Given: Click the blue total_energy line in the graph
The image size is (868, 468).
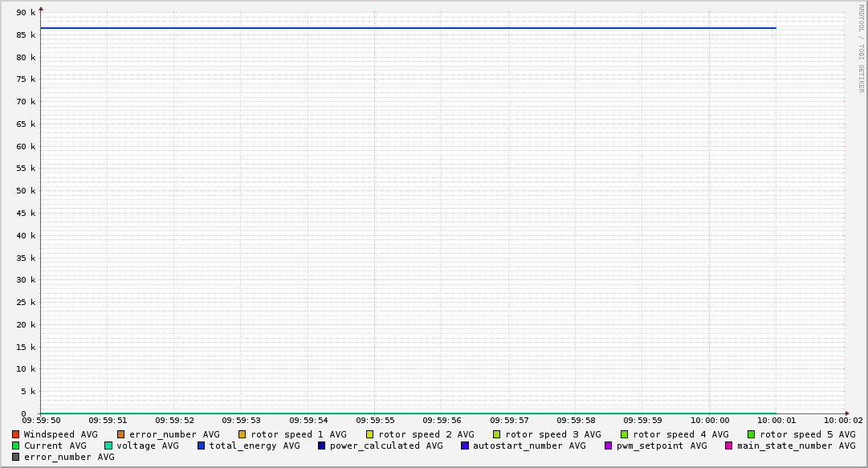Looking at the screenshot, I should point(401,28).
